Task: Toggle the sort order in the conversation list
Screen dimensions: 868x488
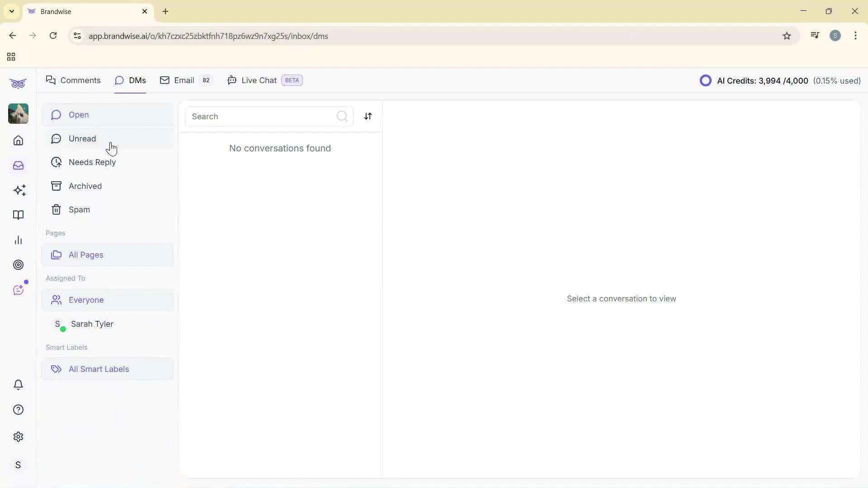Action: pos(368,116)
